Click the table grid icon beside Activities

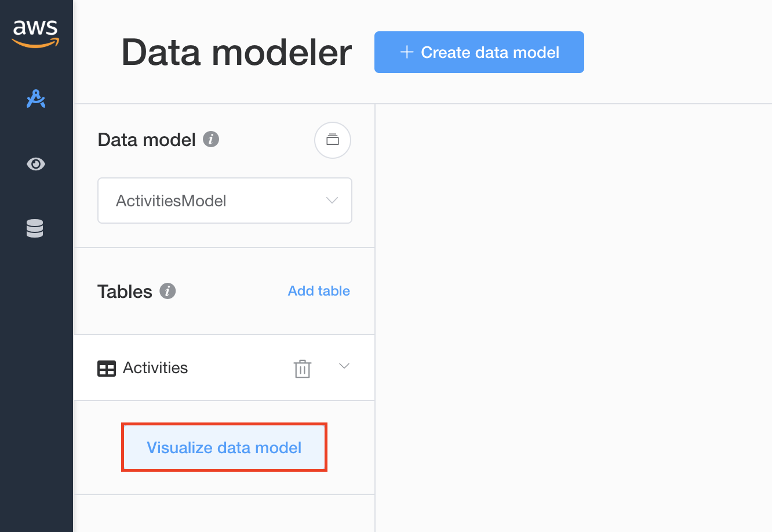pyautogui.click(x=107, y=369)
